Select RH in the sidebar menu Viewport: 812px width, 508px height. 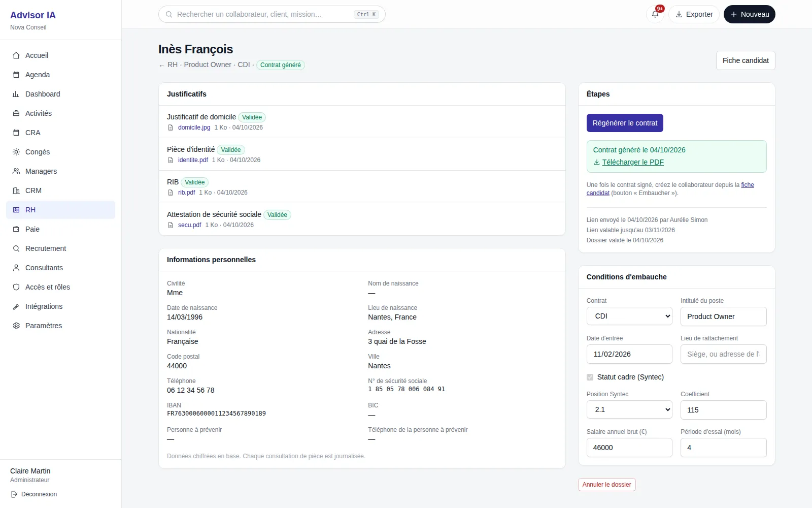pyautogui.click(x=60, y=210)
